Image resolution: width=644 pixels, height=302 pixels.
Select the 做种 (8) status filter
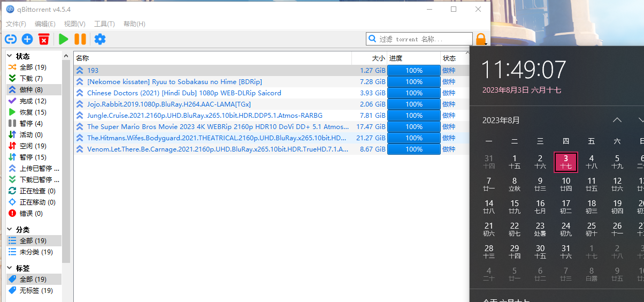(x=33, y=90)
